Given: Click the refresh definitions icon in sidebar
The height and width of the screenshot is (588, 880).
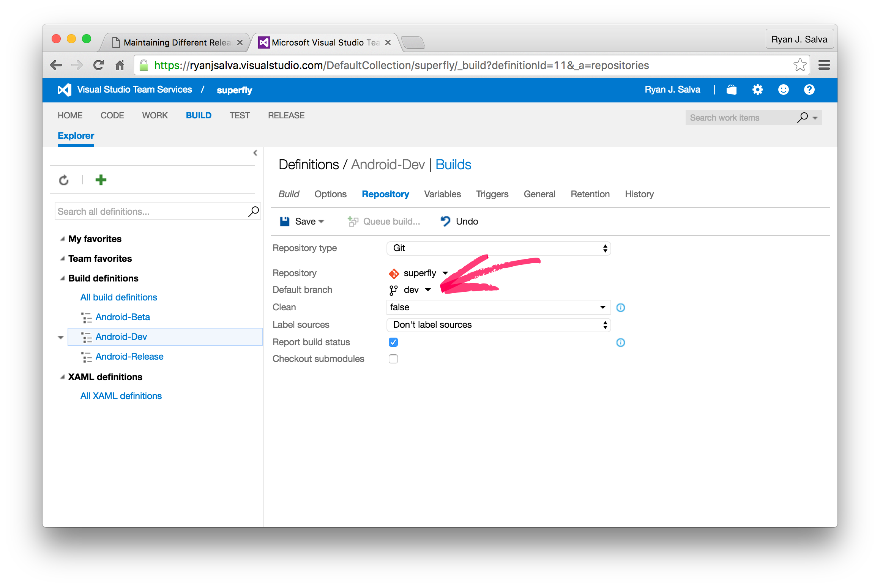Looking at the screenshot, I should [64, 180].
